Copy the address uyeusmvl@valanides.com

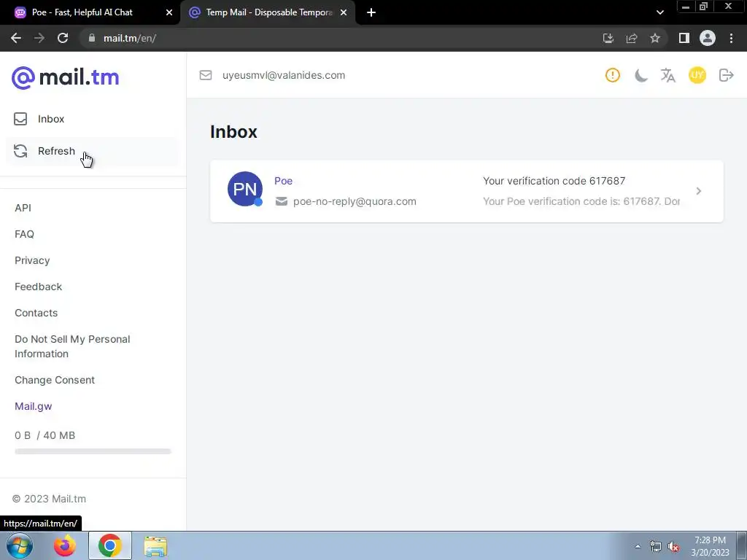(284, 75)
